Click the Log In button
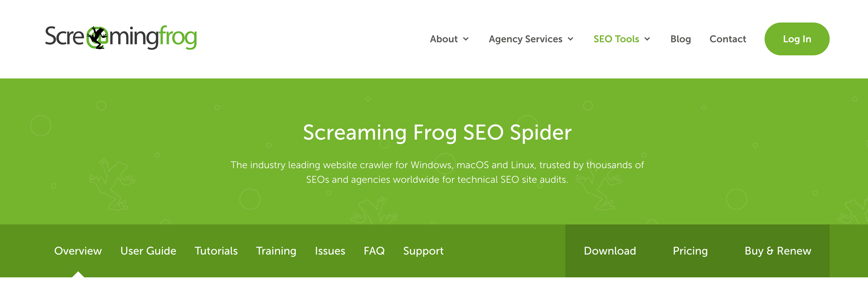 [x=797, y=39]
